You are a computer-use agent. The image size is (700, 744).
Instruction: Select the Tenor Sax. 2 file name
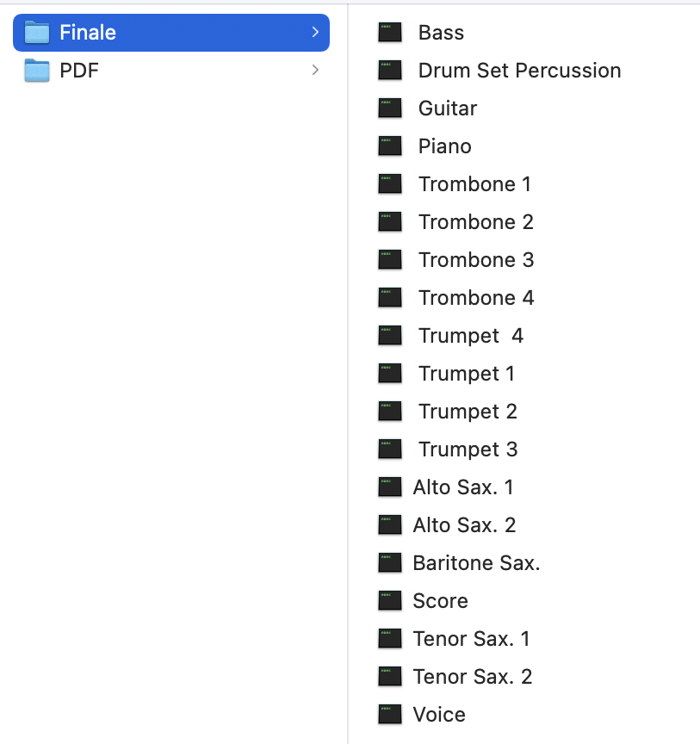[x=473, y=677]
